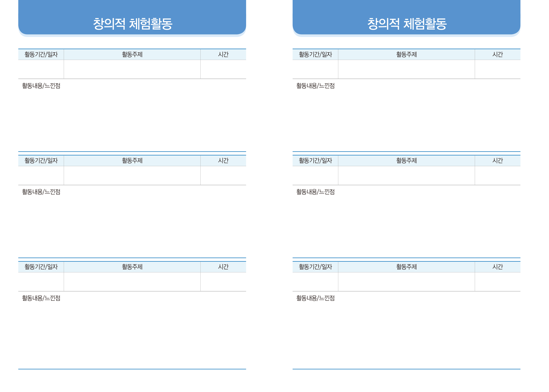This screenshot has width=549, height=392.
Task: Click empty 활동주제 cell in left page's top table
Action: coord(132,69)
